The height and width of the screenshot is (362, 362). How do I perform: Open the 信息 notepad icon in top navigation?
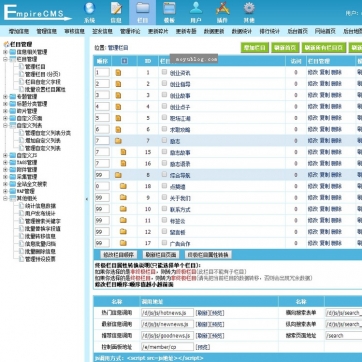pyautogui.click(x=116, y=9)
